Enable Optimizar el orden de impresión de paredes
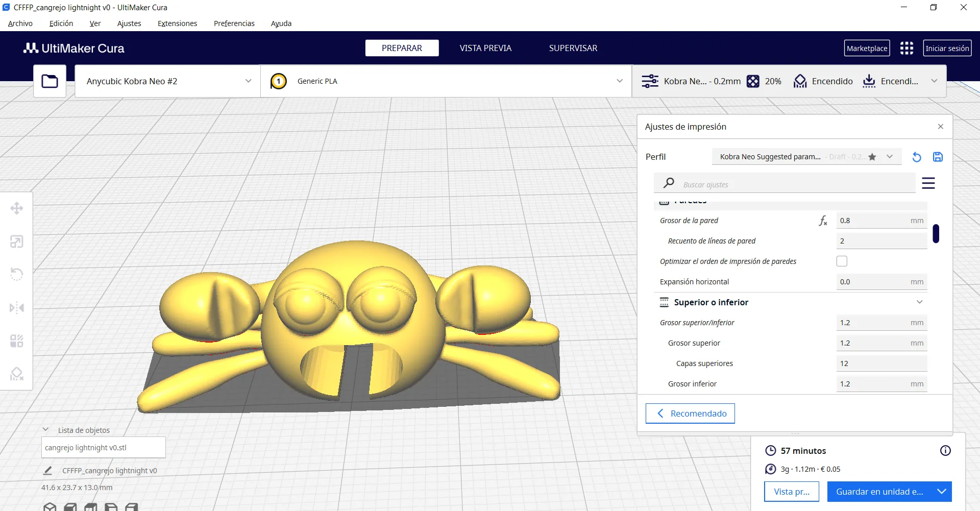Viewport: 980px width, 511px height. [x=842, y=261]
